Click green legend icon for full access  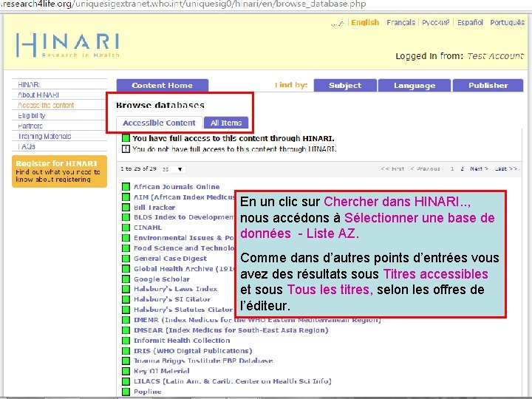pos(126,138)
